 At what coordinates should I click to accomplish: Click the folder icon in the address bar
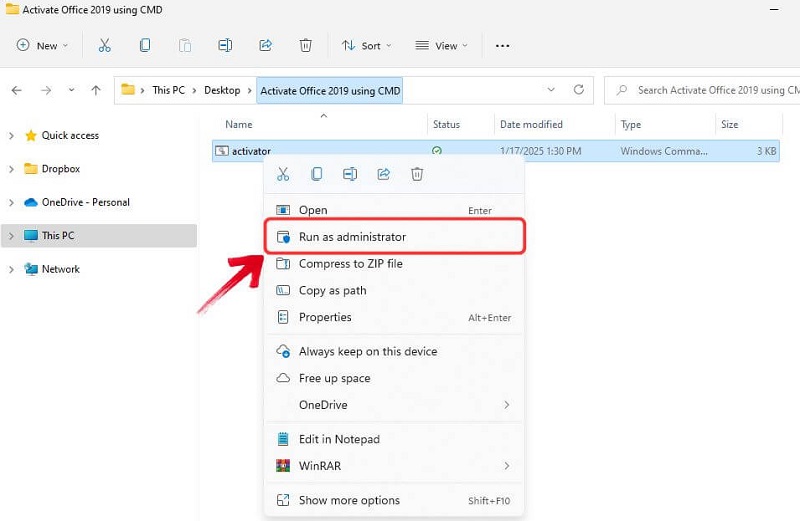tap(128, 90)
